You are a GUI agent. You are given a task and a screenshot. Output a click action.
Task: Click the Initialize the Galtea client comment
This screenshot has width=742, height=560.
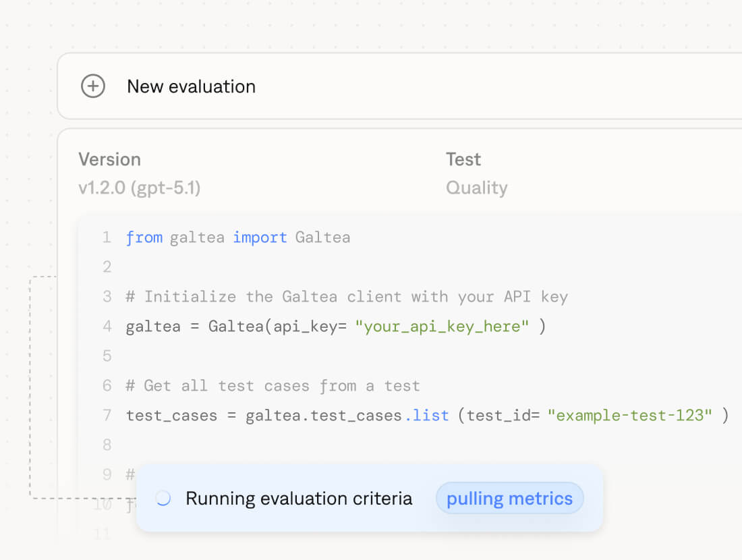(347, 297)
